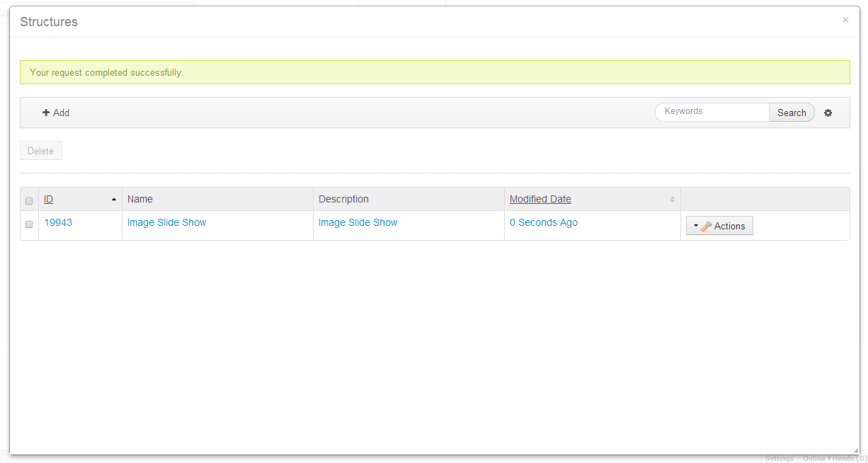Click the Settings item in bottom bar
Image resolution: width=868 pixels, height=463 pixels.
pyautogui.click(x=779, y=459)
